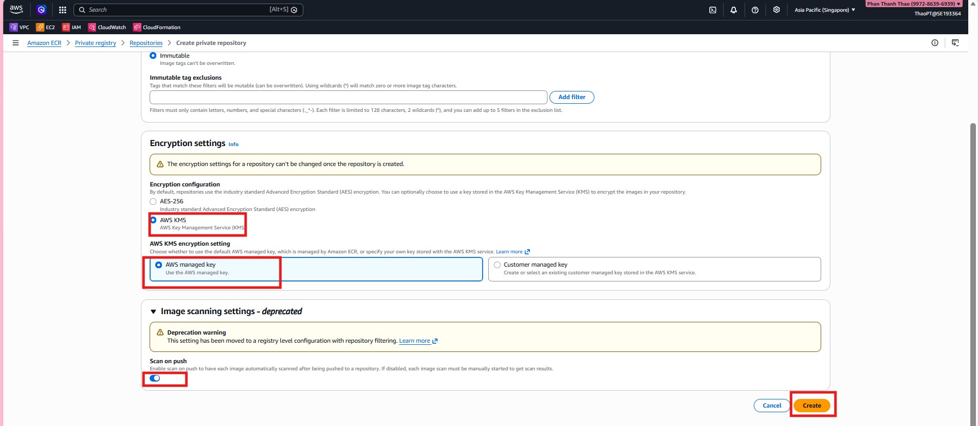Open the AWS services grid menu

(x=62, y=10)
